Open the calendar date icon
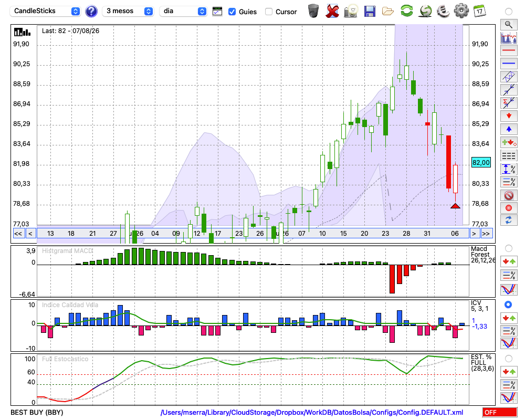This screenshot has height=420, width=525. [x=479, y=11]
